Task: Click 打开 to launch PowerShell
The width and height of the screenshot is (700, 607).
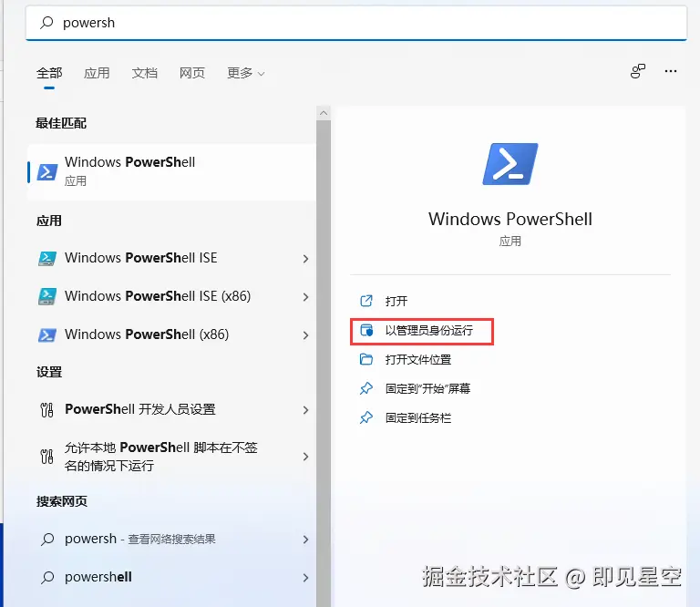Action: (x=396, y=301)
